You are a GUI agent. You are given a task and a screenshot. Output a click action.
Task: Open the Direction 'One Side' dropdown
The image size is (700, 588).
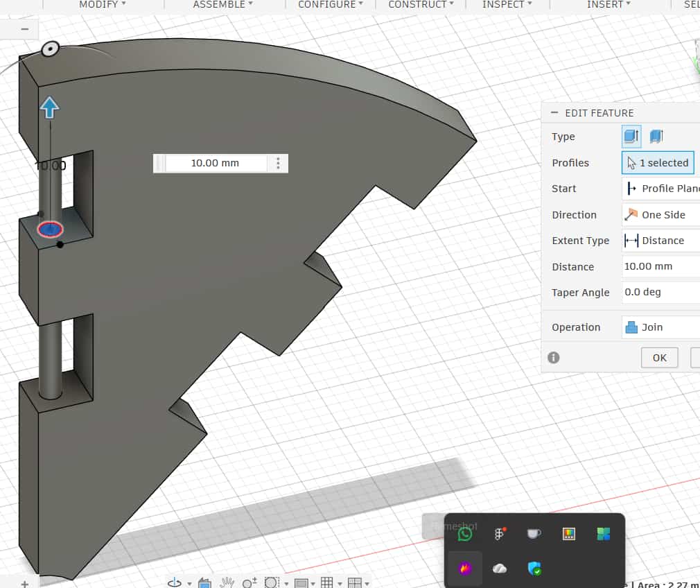point(660,215)
